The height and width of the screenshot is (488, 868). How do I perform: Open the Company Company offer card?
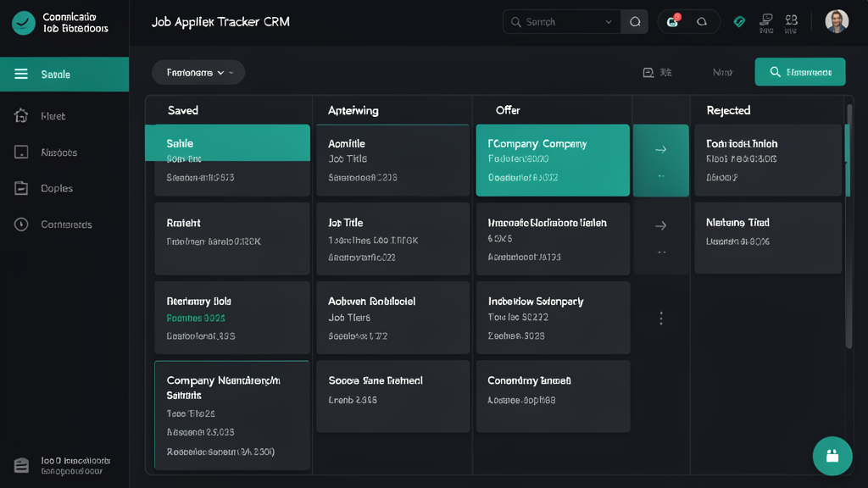click(x=553, y=160)
